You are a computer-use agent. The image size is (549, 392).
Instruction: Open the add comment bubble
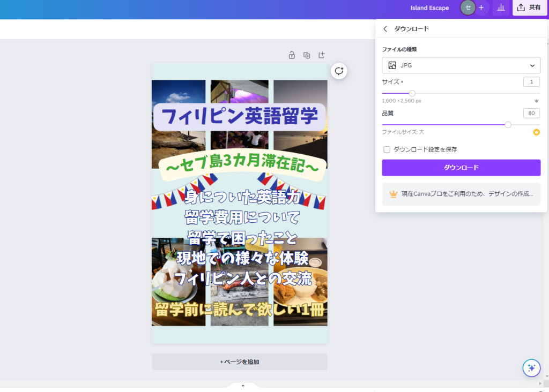[x=339, y=71]
